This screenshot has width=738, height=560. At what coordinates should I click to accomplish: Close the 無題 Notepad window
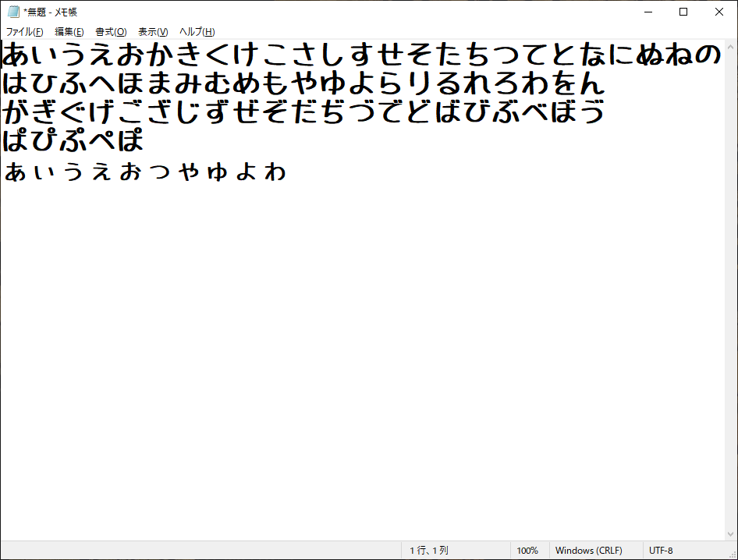pyautogui.click(x=719, y=12)
